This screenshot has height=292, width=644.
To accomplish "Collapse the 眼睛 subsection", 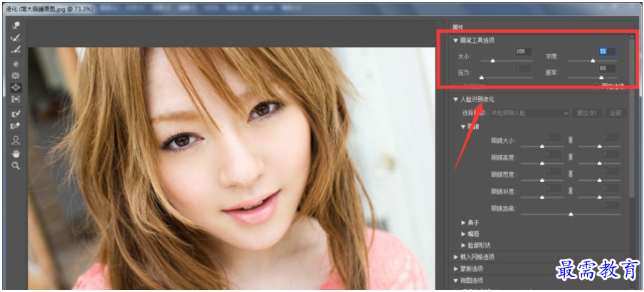I will tap(464, 127).
